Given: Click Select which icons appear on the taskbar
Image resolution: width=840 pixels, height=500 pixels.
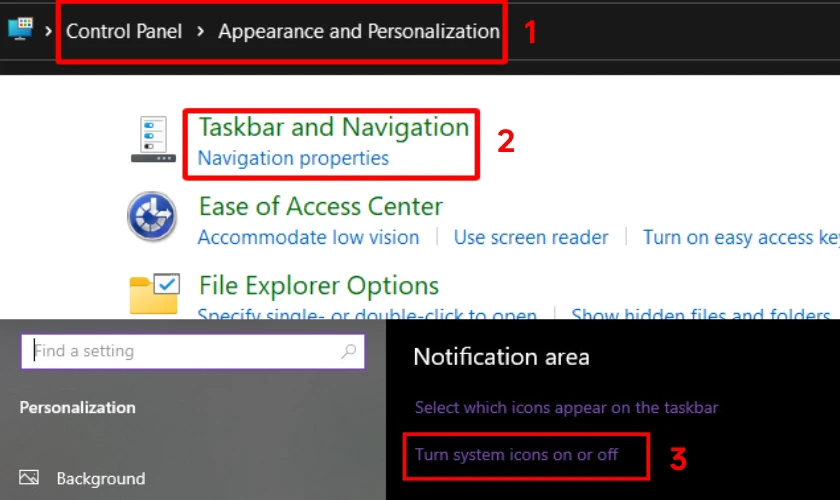Looking at the screenshot, I should point(566,407).
